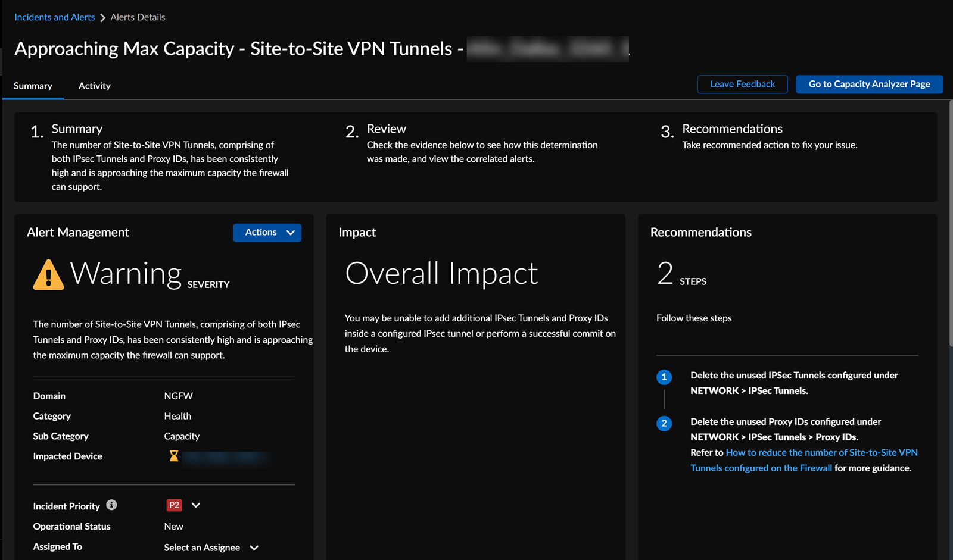The width and height of the screenshot is (953, 560).
Task: Click the hourglass icon beside Impacted Device
Action: (x=173, y=456)
